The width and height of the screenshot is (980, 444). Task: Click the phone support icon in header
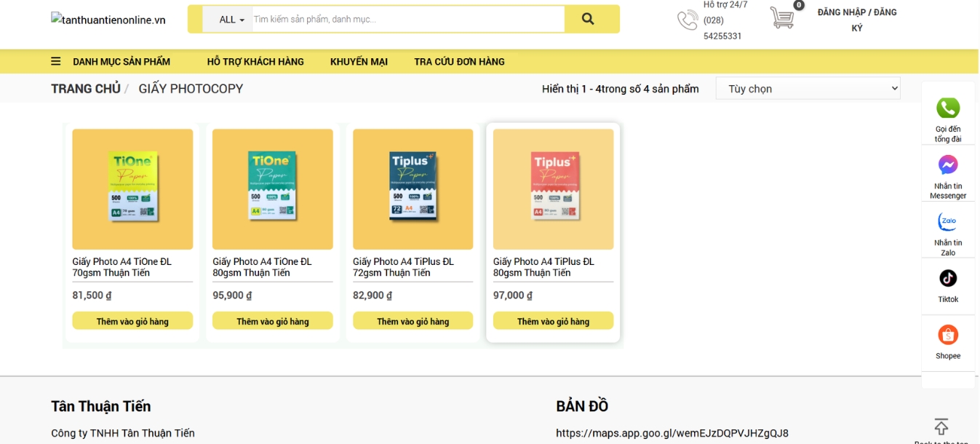688,20
